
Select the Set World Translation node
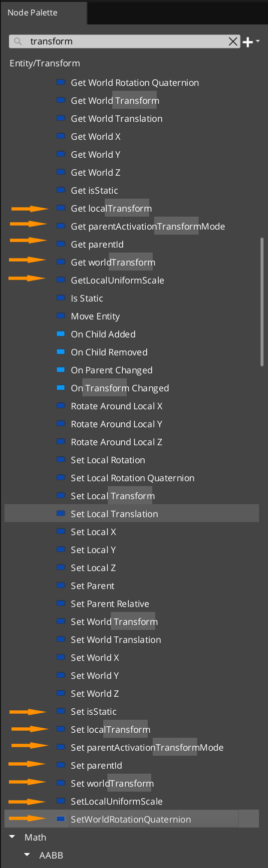tap(116, 639)
